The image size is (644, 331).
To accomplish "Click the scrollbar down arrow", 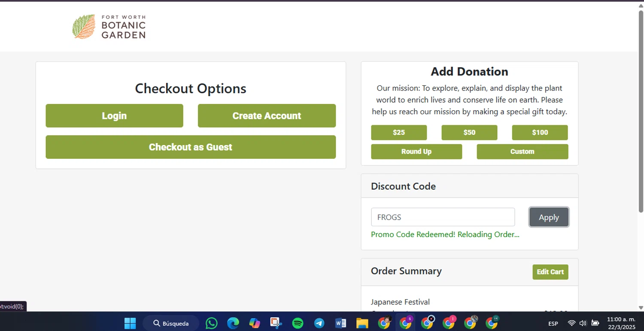I will (641, 307).
